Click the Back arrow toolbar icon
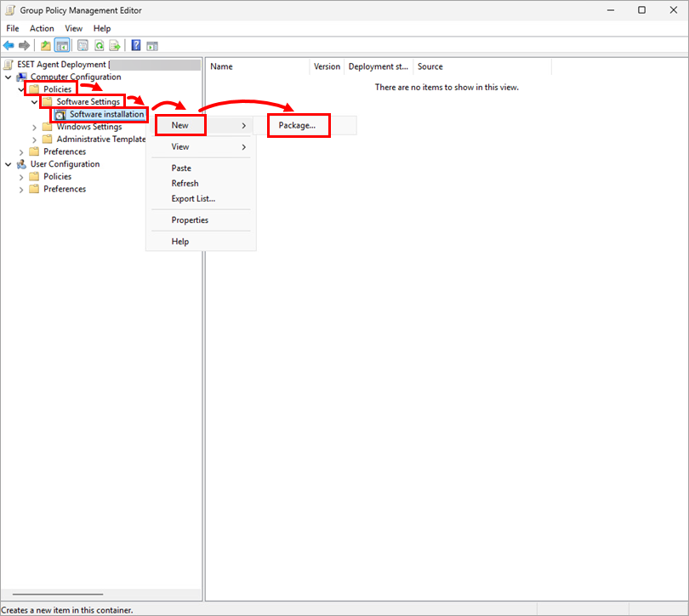Image resolution: width=689 pixels, height=616 pixels. (x=9, y=46)
